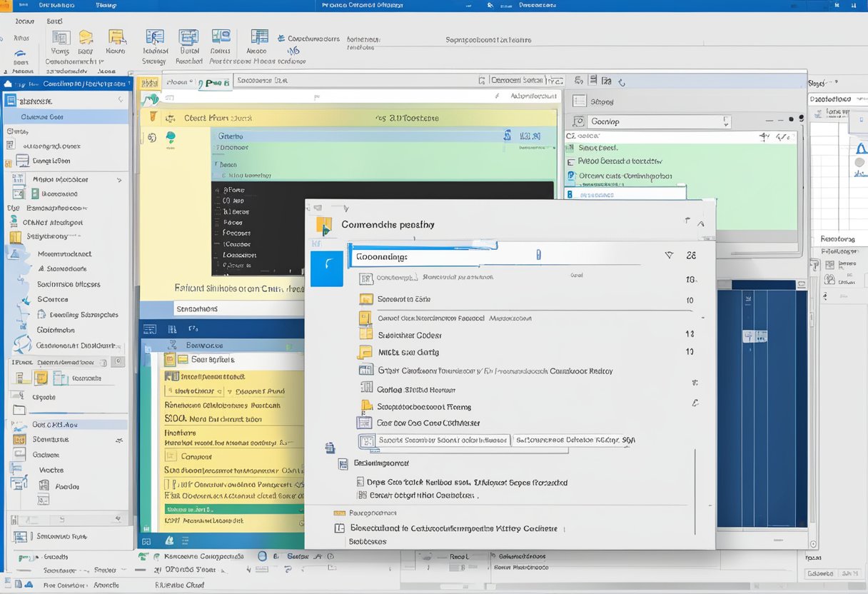Click the green swirl icon under the yellow tab
The width and height of the screenshot is (868, 594).
150,99
